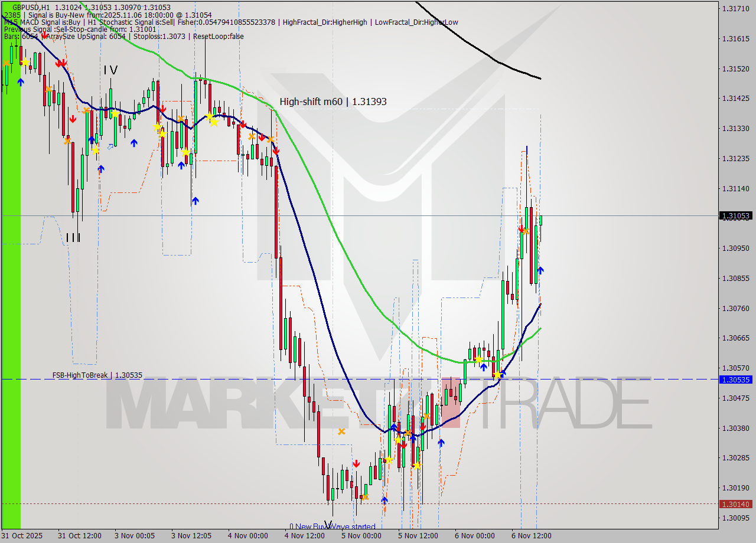Select the blue buy arrow below the 6 Nov candles
The width and height of the screenshot is (756, 543).
540,270
